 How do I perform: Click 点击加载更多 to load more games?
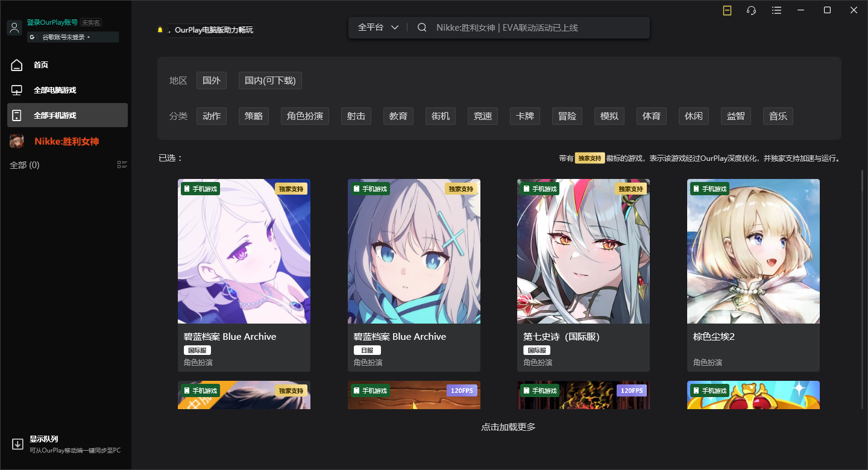point(508,427)
